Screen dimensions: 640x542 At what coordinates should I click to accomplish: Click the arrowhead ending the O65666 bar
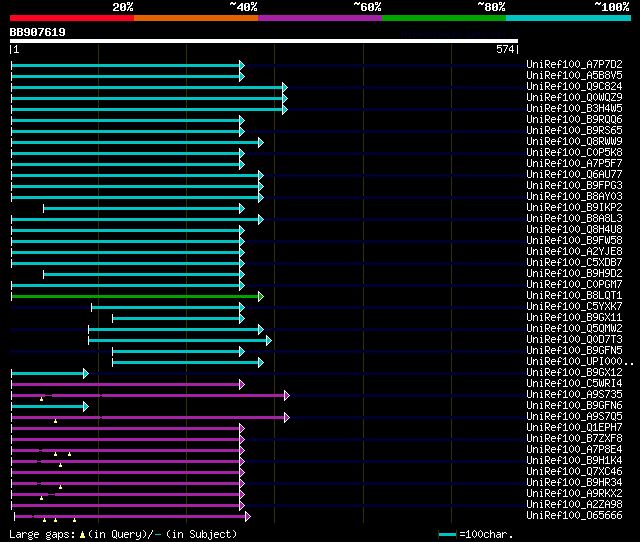coord(248,517)
